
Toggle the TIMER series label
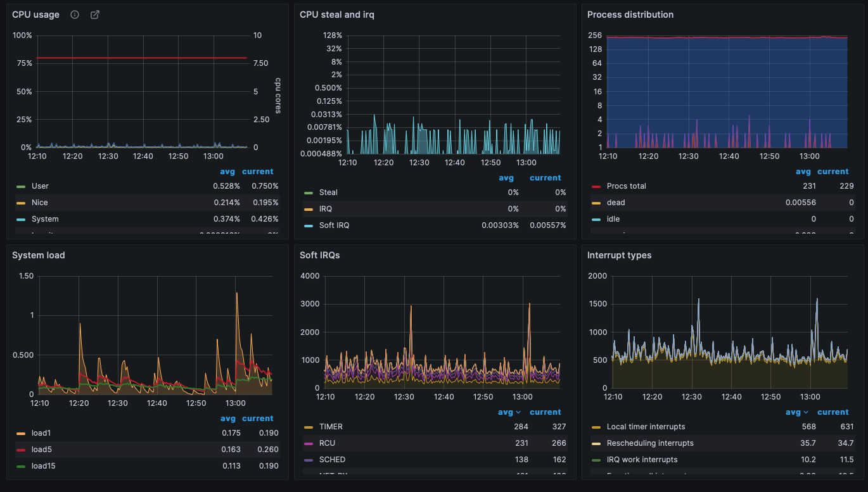331,427
